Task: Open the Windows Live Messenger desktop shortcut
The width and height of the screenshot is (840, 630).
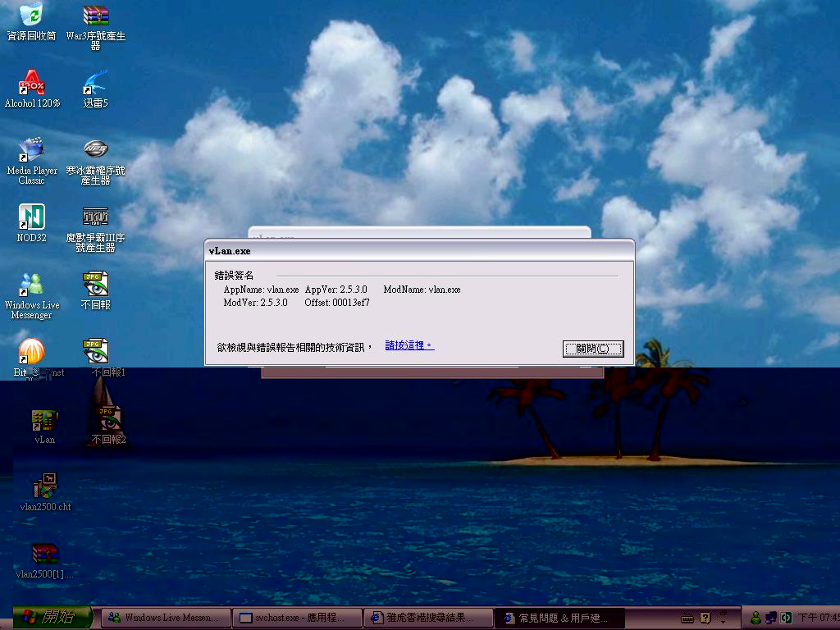Action: tap(32, 285)
